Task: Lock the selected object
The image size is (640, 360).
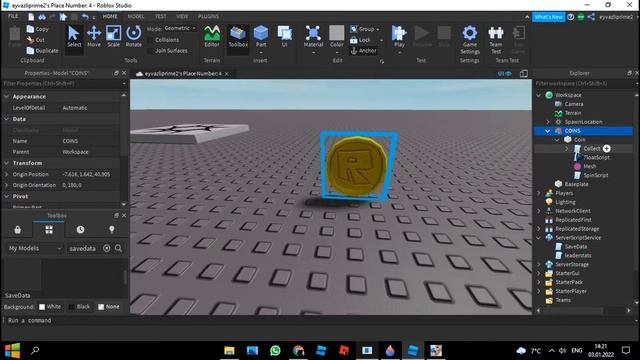Action: [x=360, y=40]
